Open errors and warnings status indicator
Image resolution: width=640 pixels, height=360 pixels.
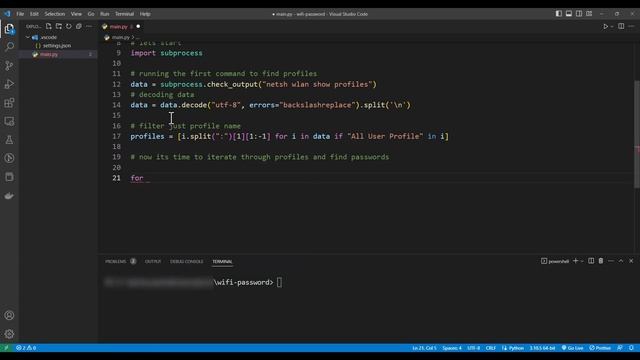point(26,348)
